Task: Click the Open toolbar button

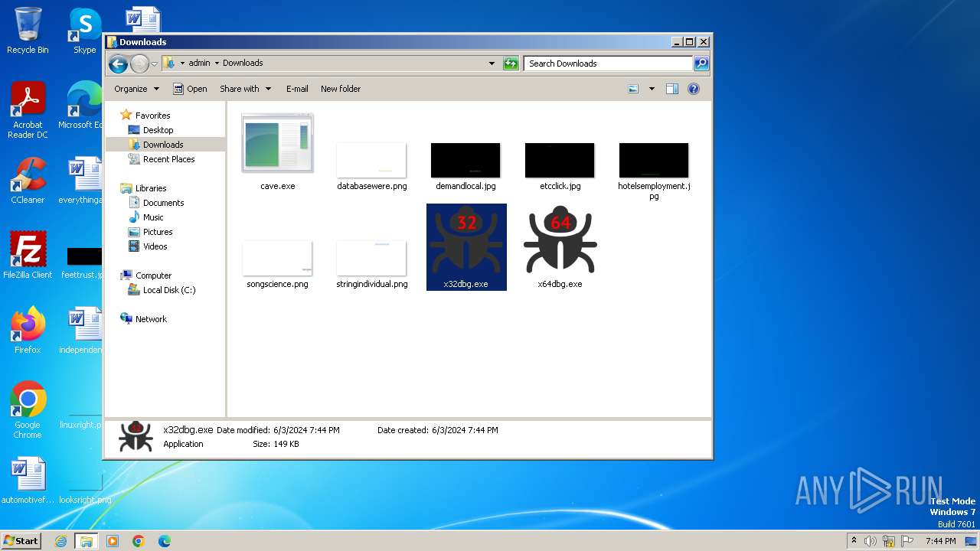Action: 190,89
